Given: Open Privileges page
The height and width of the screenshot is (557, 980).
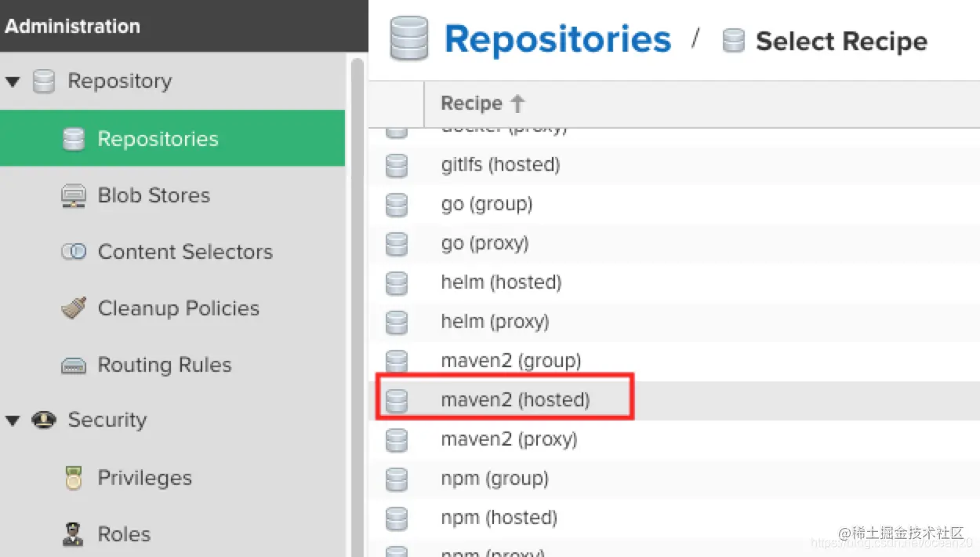Looking at the screenshot, I should coord(144,478).
